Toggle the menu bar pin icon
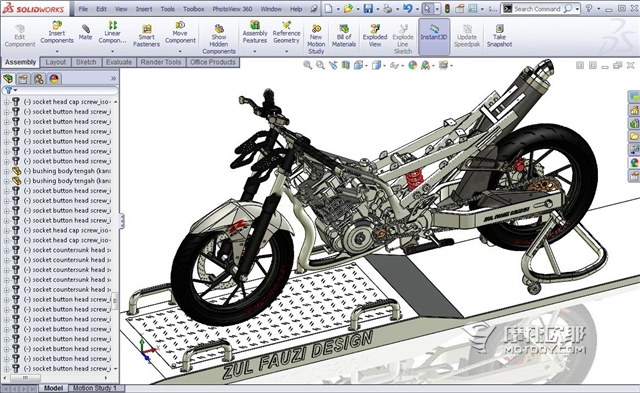Image resolution: width=640 pixels, height=393 pixels. [x=314, y=9]
